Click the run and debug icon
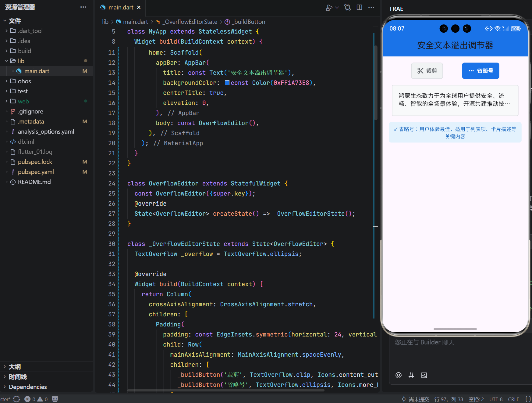532x403 pixels. [329, 8]
